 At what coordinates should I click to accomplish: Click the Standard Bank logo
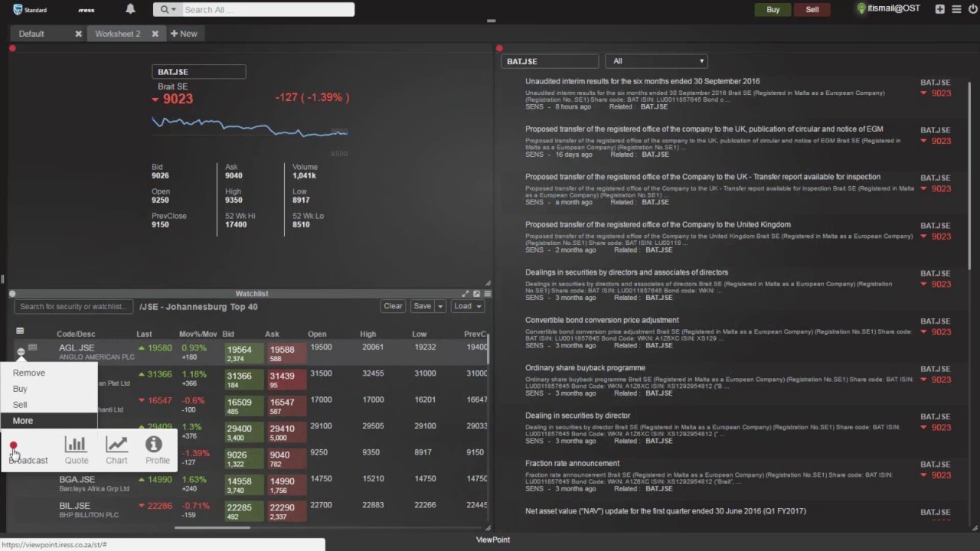30,10
